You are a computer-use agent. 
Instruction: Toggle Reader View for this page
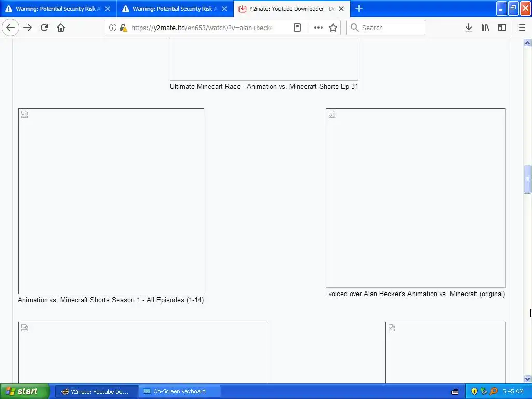(x=297, y=28)
